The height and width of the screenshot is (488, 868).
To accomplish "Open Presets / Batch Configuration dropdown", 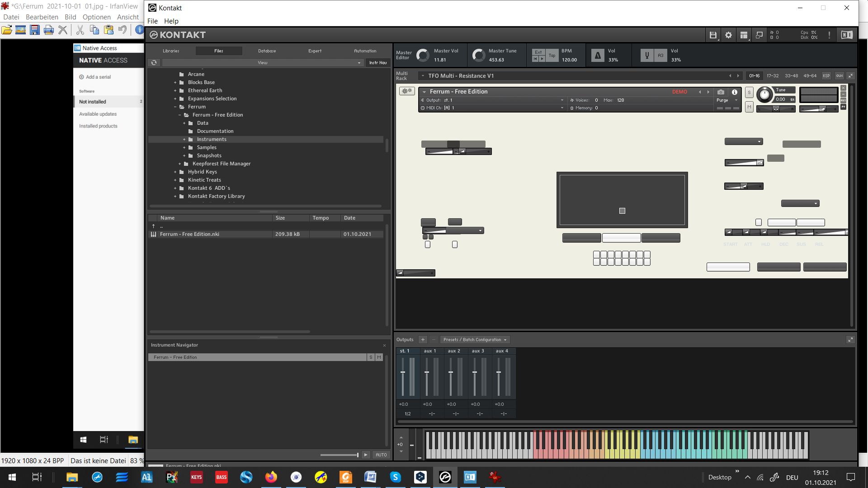I will [x=475, y=340].
